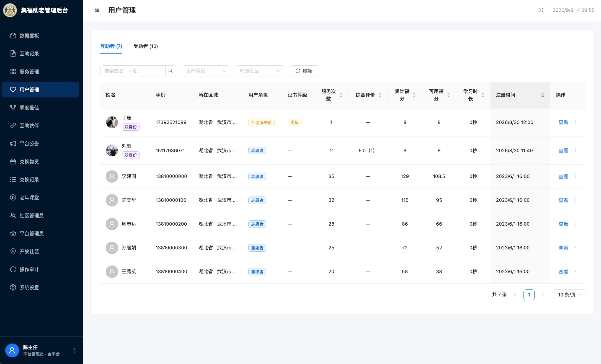Open more actions menu for 子潇 row

(x=575, y=122)
